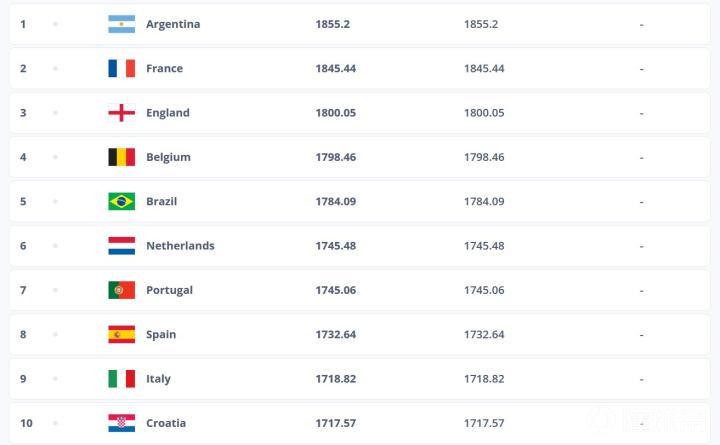Open the France team link
Viewport: 720px width, 445px height.
pos(164,68)
